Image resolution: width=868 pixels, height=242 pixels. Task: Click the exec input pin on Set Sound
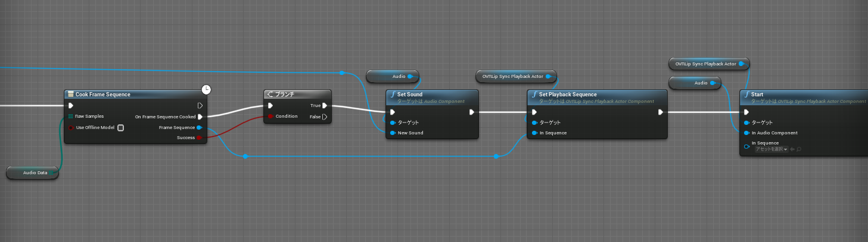click(x=393, y=111)
